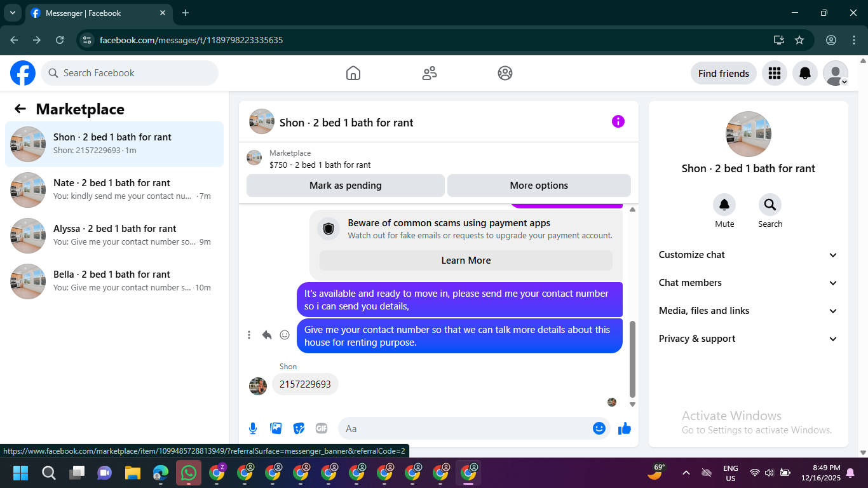
Task: React to the message with smiley icon
Action: tap(285, 335)
